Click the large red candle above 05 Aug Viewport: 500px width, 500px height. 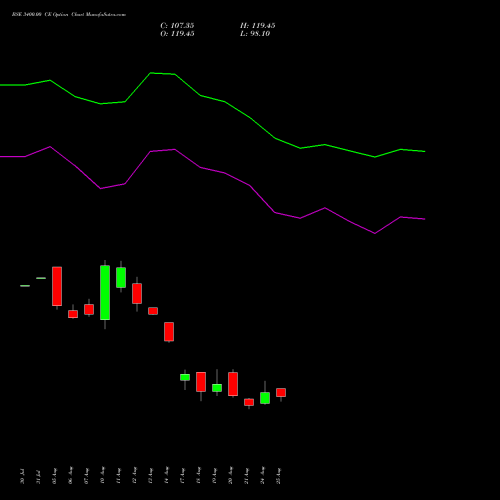point(57,286)
